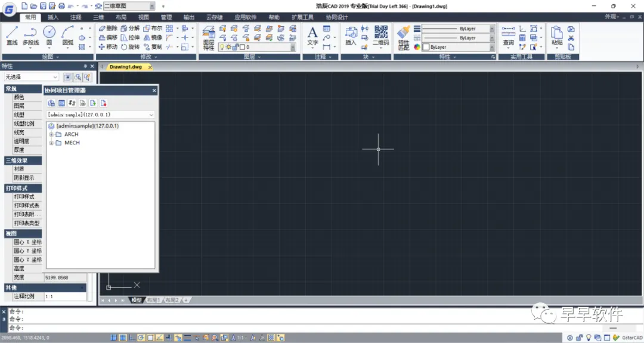
Task: Switch to the 插入 ribbon tab
Action: point(53,17)
